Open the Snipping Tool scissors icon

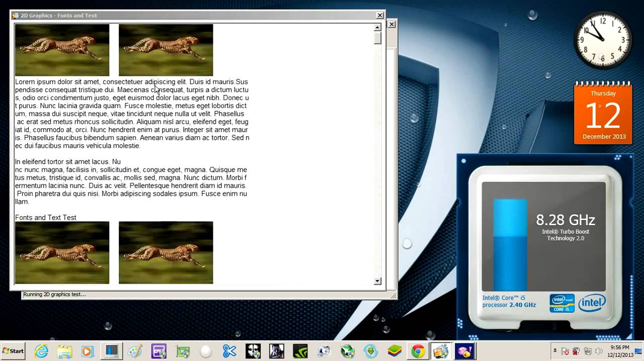point(229,351)
